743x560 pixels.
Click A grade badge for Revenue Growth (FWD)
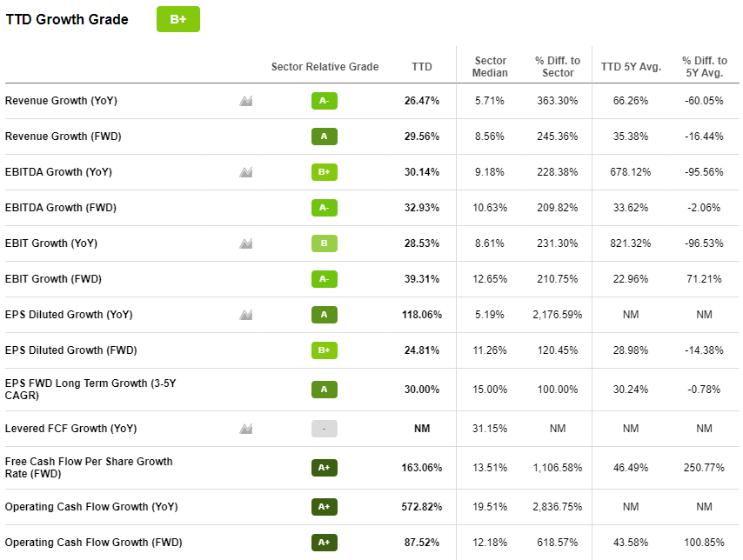pyautogui.click(x=324, y=137)
